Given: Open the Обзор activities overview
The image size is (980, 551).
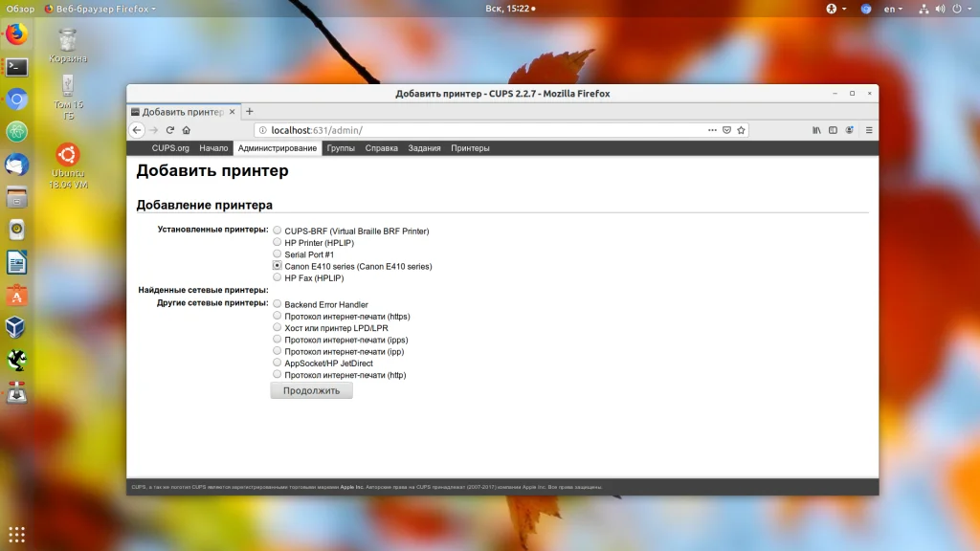Looking at the screenshot, I should point(20,9).
